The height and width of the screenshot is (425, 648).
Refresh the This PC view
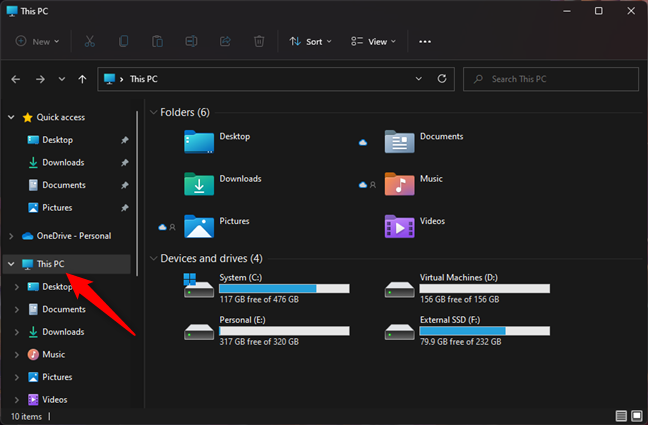click(x=442, y=79)
